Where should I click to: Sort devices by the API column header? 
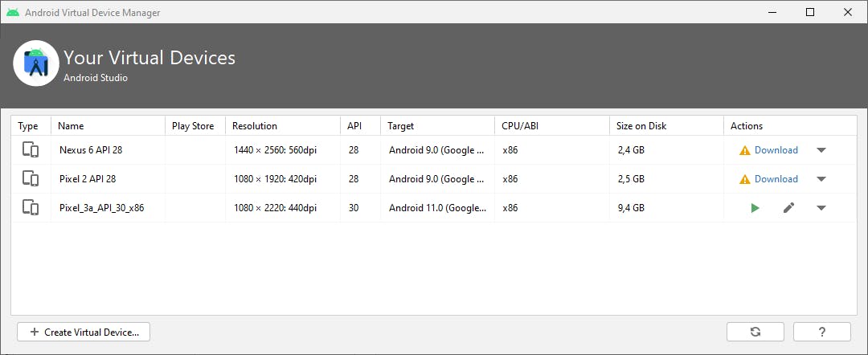tap(354, 126)
